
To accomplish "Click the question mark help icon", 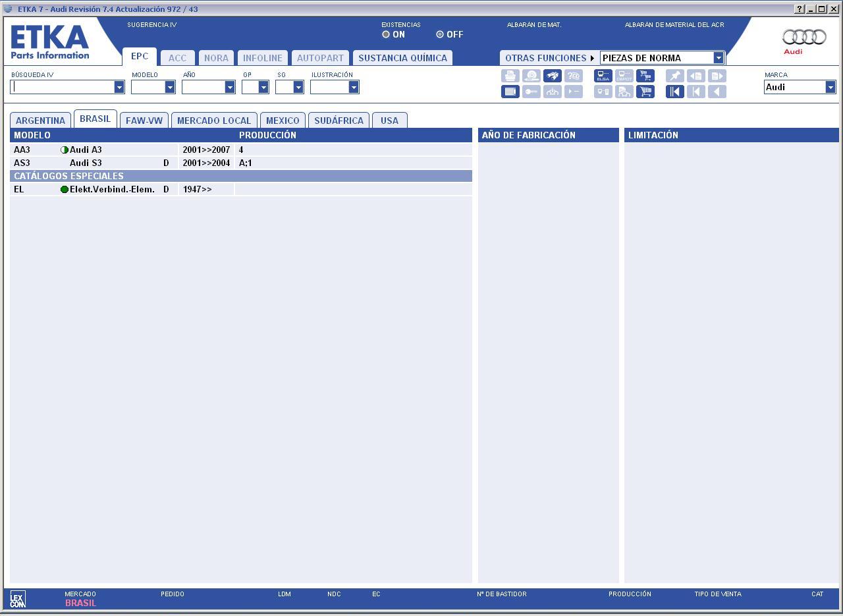I will (574, 76).
